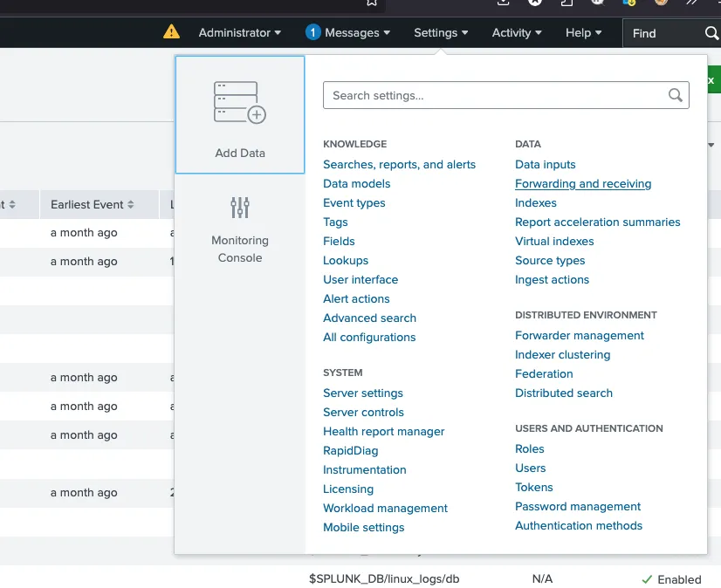Go to Searches, reports, and alerts

(x=399, y=165)
